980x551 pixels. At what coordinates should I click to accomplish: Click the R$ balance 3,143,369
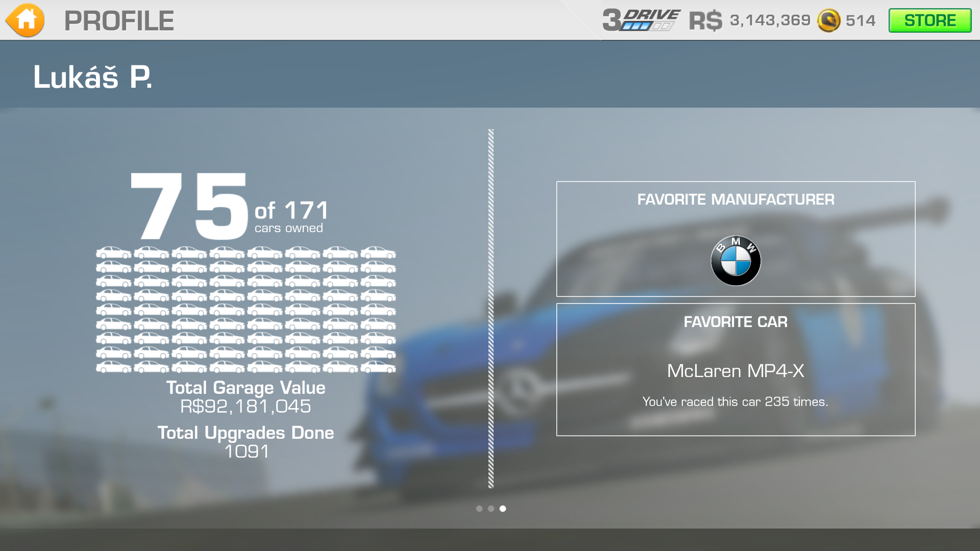click(x=770, y=20)
